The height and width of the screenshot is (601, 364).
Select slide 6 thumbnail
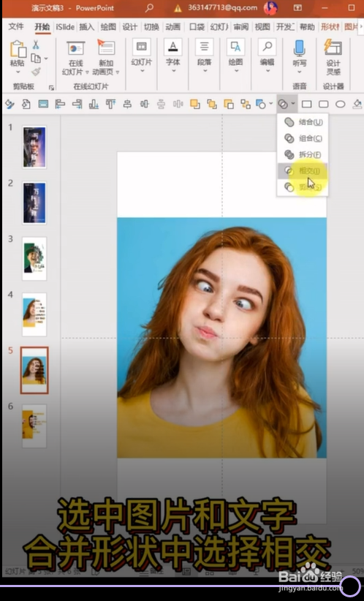click(34, 426)
